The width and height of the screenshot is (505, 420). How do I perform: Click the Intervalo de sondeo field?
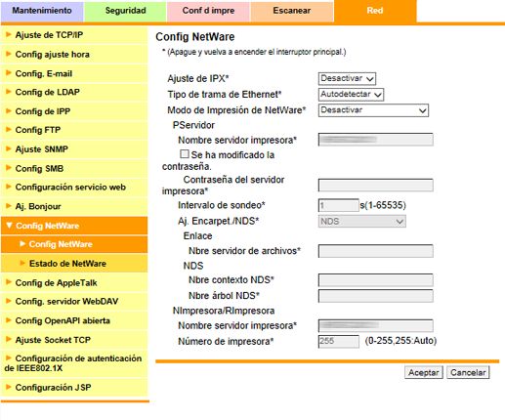(x=339, y=205)
